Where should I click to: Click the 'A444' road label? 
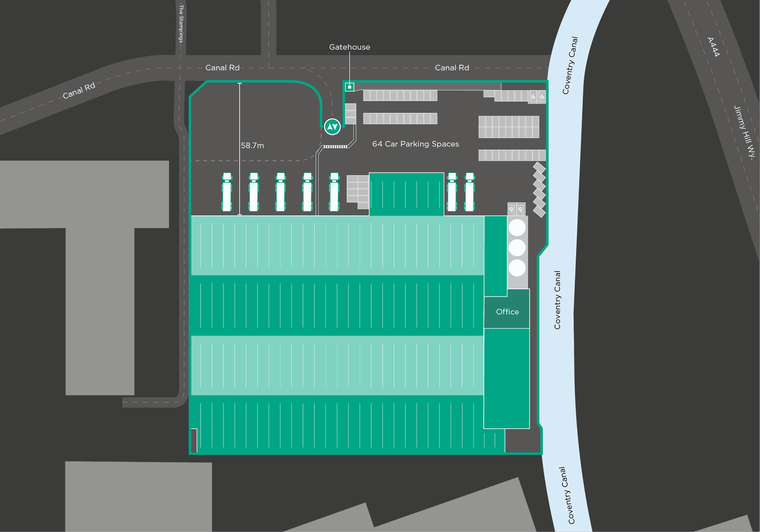coord(713,47)
